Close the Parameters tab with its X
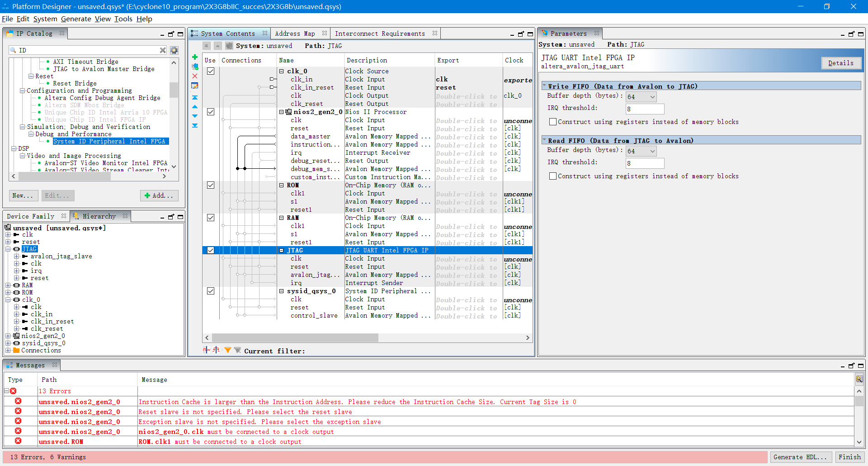 597,33
